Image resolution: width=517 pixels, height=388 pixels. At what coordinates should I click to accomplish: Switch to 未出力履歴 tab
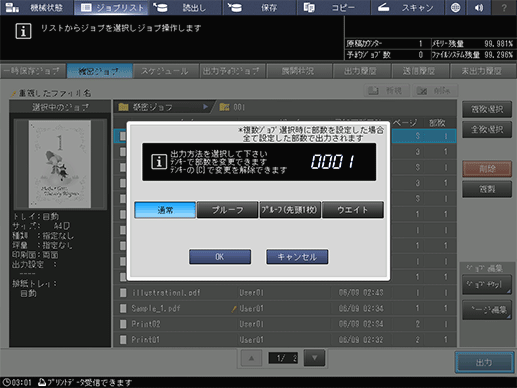[482, 71]
